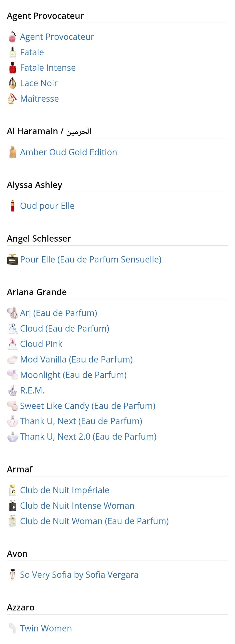
Task: Open Moonlight (Eau de Parfum) link
Action: 73,375
